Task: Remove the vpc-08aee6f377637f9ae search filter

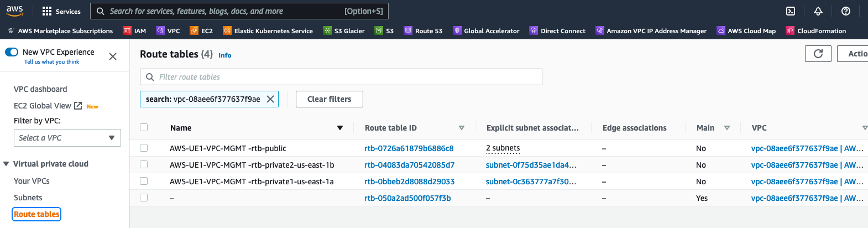Action: [x=270, y=99]
